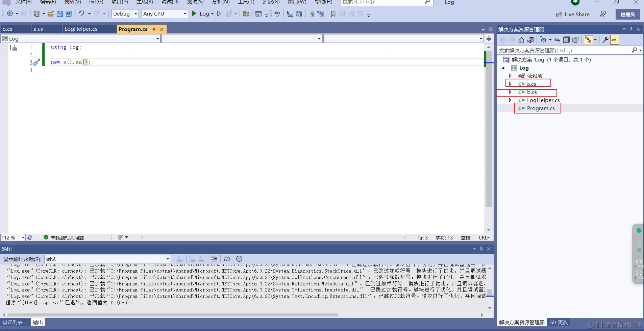The width and height of the screenshot is (644, 331).
Task: Select Program.cs in Solution Explorer tree
Action: pos(541,108)
